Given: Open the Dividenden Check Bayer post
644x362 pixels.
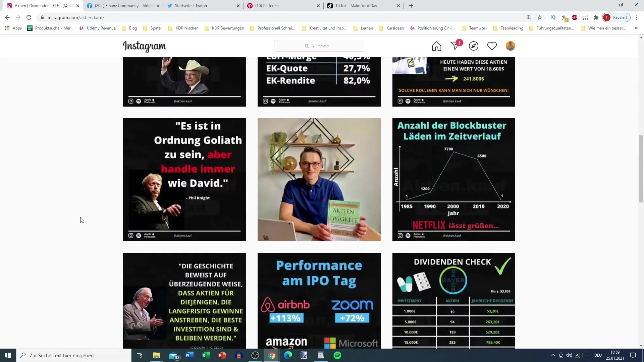Looking at the screenshot, I should coord(454,301).
